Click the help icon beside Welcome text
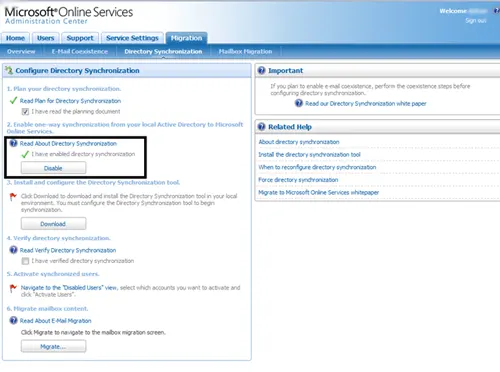The width and height of the screenshot is (500, 372). click(x=496, y=11)
